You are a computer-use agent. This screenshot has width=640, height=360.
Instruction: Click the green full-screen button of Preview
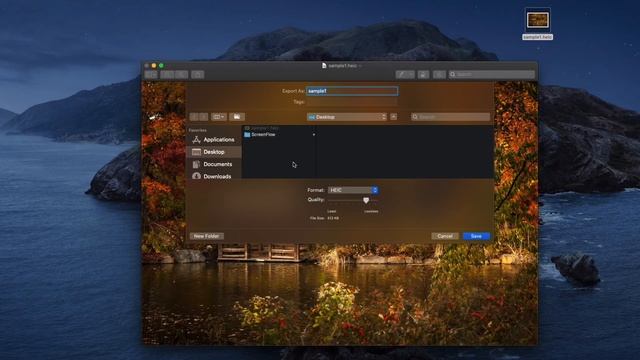pyautogui.click(x=161, y=65)
